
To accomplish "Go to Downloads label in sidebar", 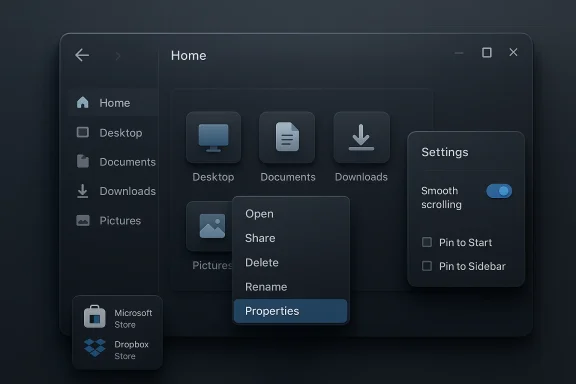I will point(127,191).
